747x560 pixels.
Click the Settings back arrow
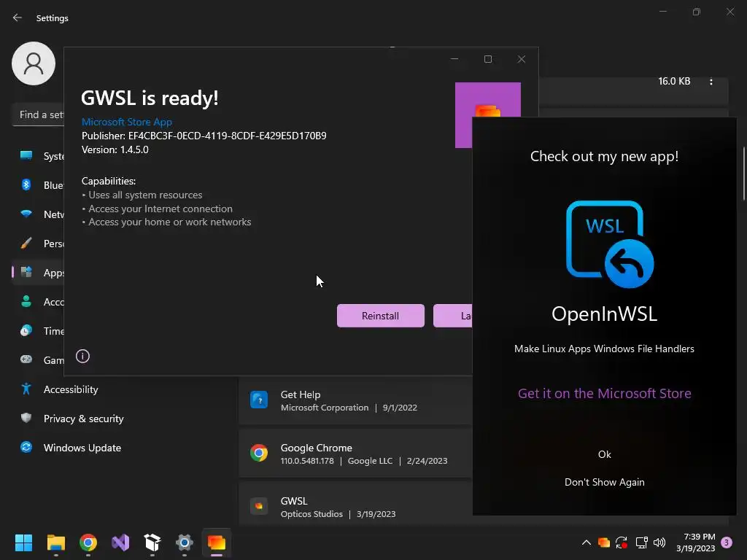(18, 17)
